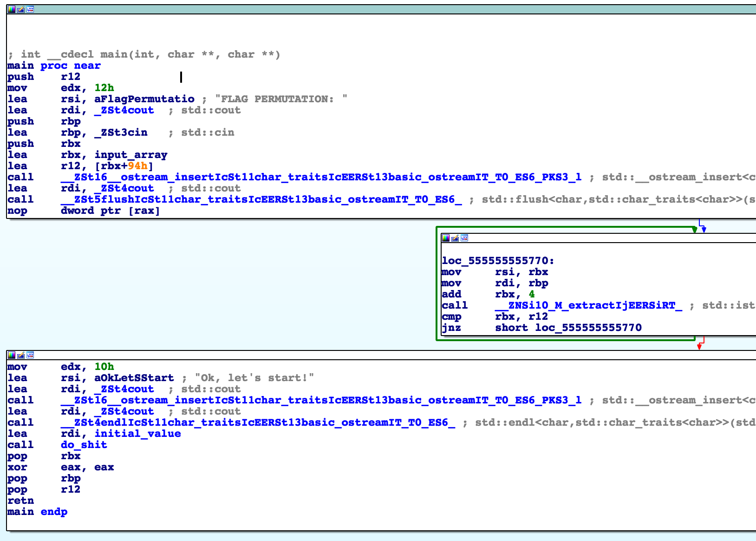
Task: Click the group nodes icon on the main proc block
Action: click(x=30, y=9)
